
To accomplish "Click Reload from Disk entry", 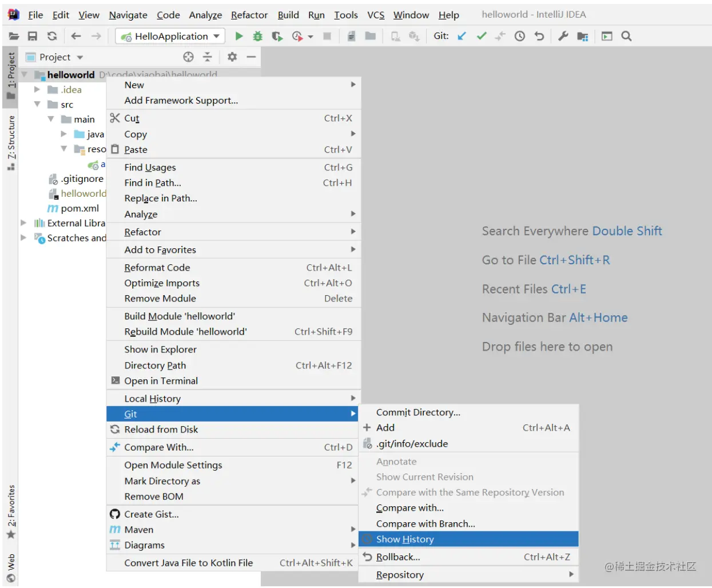I will [233, 429].
